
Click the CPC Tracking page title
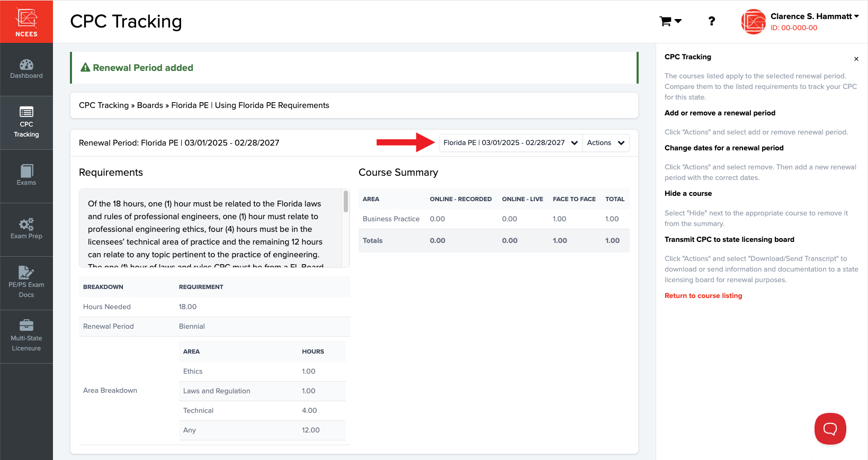pyautogui.click(x=126, y=21)
